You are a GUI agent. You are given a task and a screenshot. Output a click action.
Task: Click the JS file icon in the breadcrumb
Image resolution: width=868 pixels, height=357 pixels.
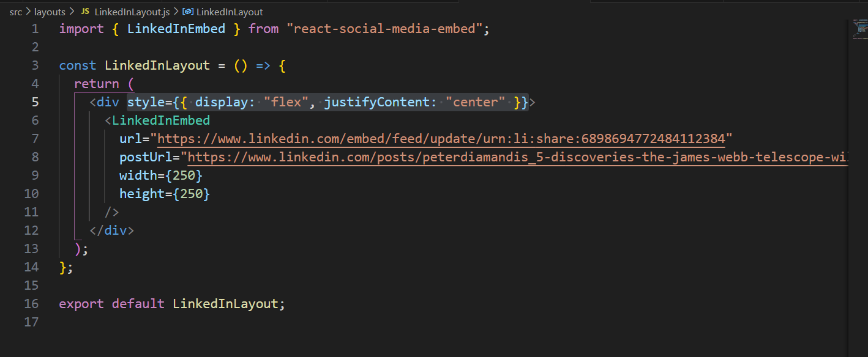85,11
